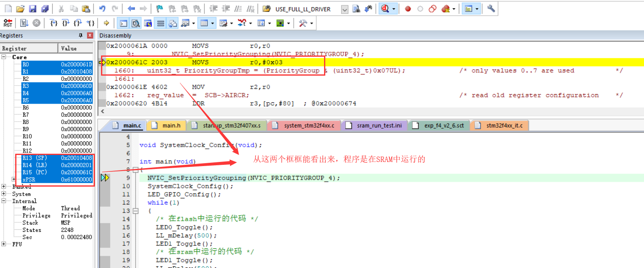Open the stm32f4xx_it.c tab
This screenshot has width=644, height=268.
click(499, 125)
